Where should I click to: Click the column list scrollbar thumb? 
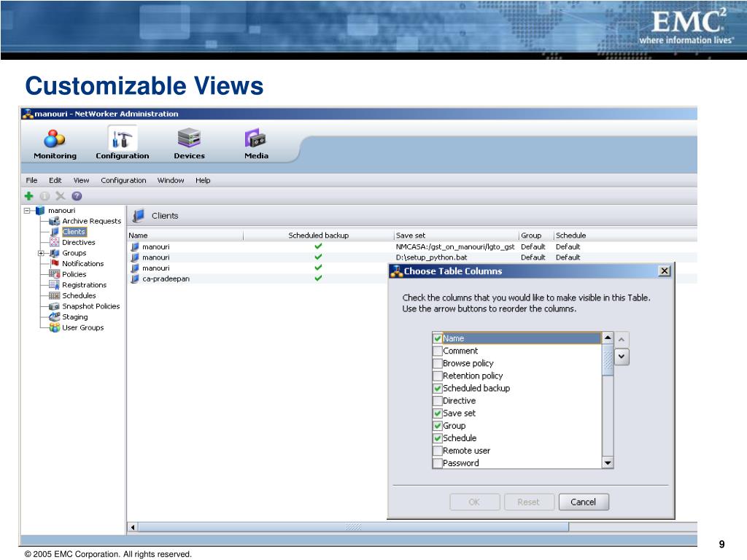pos(608,359)
